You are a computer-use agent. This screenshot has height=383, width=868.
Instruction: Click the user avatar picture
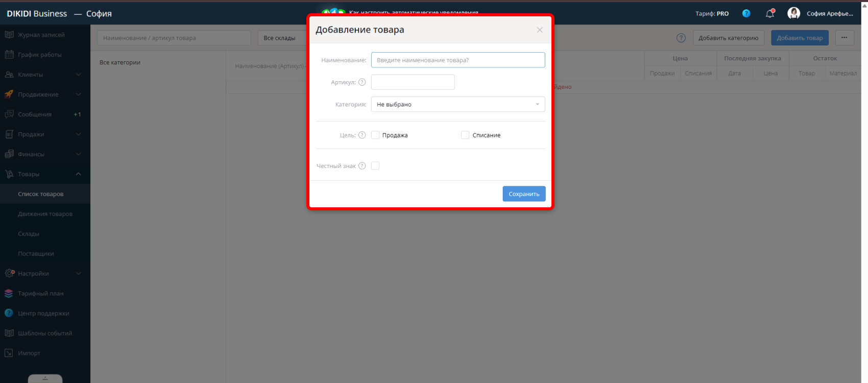pos(793,13)
